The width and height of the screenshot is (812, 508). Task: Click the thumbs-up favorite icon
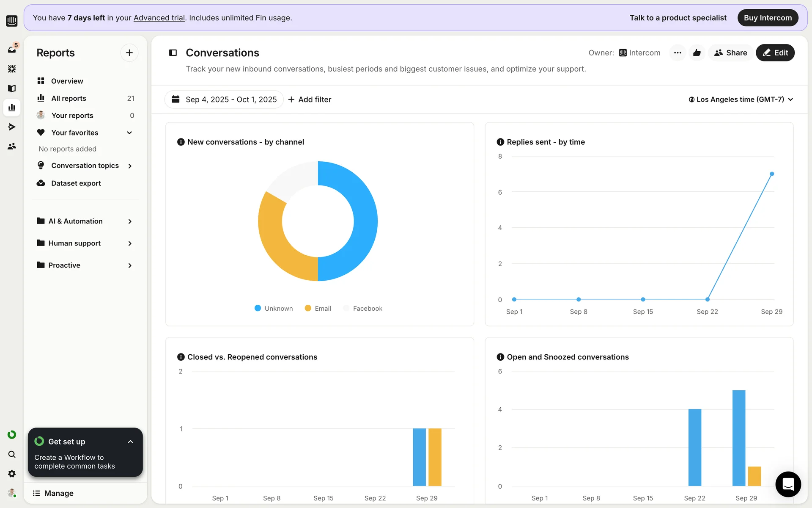[x=697, y=53]
